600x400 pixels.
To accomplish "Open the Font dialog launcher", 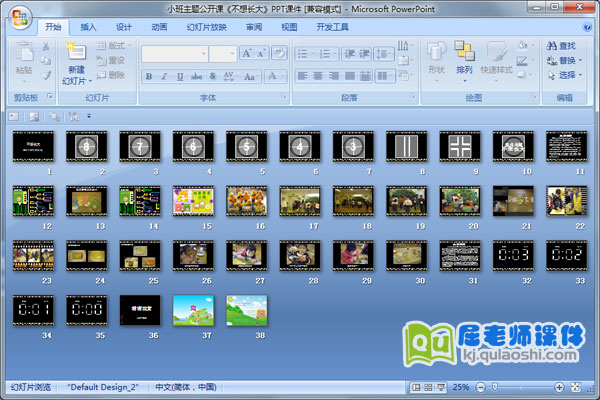I will point(284,96).
